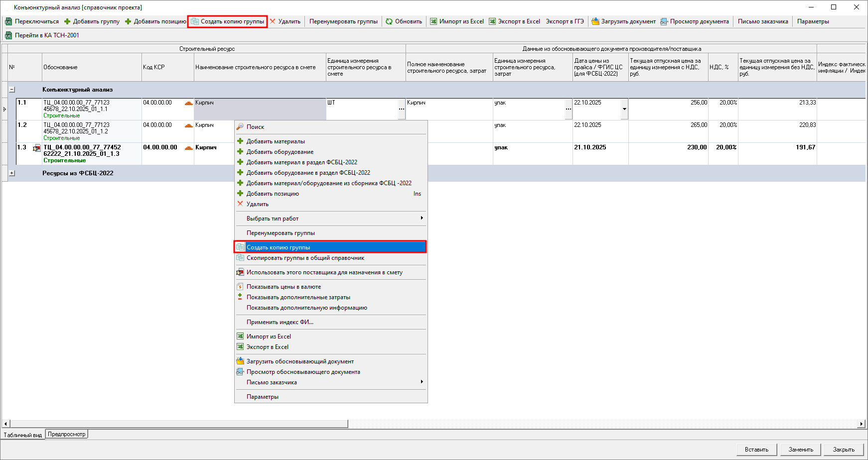
Task: Collapse the Конъюнктурный анализ group
Action: 12,90
